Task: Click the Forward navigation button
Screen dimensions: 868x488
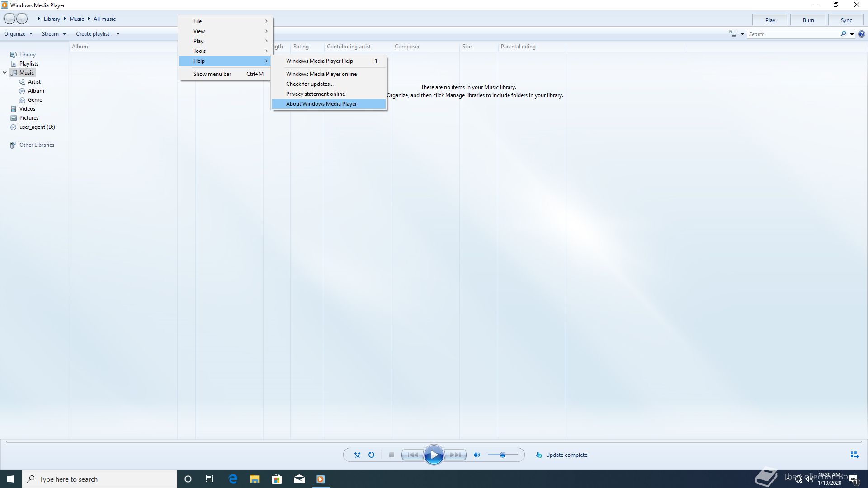Action: [22, 19]
